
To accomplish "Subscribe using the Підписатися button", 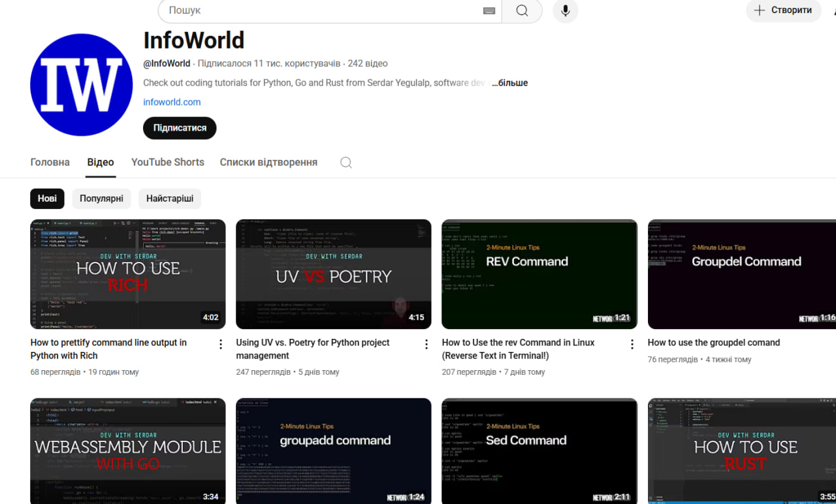I will click(180, 128).
